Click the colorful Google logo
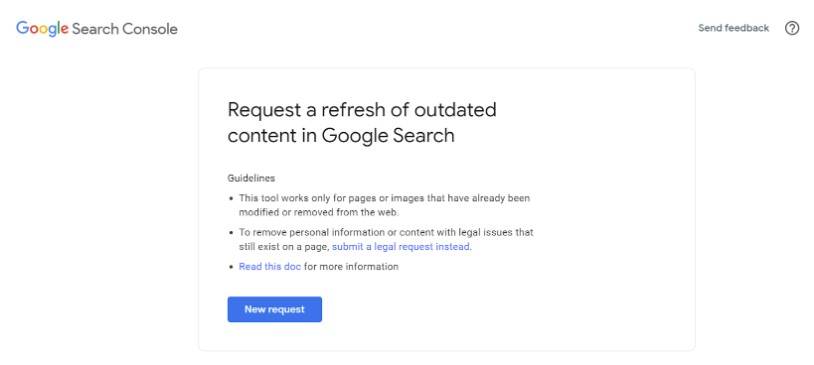The height and width of the screenshot is (365, 814). (x=42, y=29)
